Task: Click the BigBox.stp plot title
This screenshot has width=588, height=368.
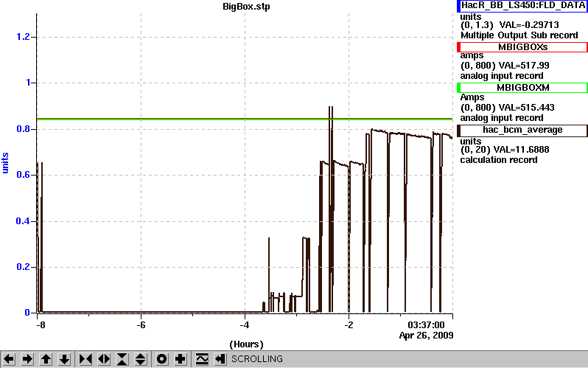Action: point(246,7)
